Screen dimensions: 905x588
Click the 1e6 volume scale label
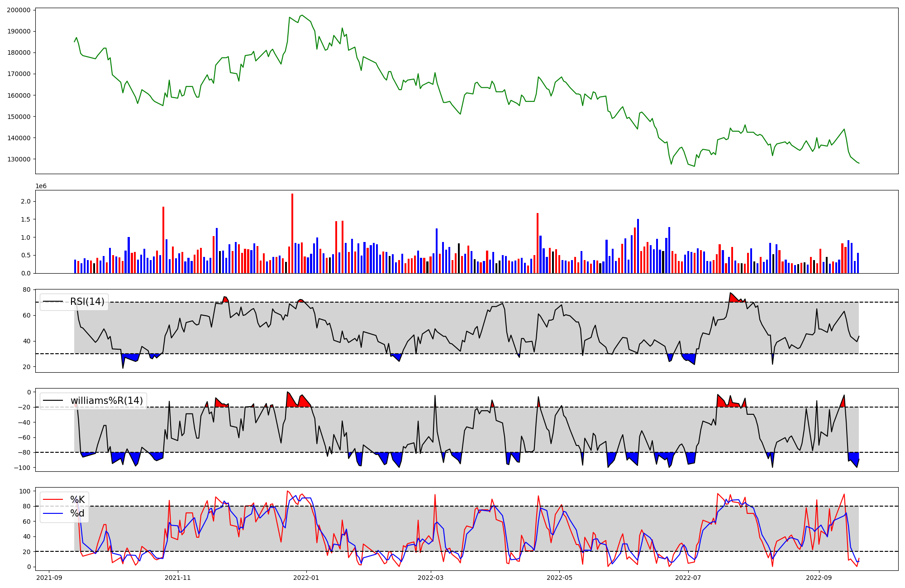(x=41, y=186)
